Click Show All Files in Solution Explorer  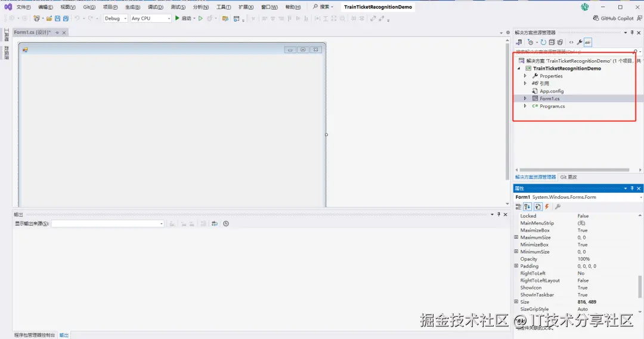point(560,42)
